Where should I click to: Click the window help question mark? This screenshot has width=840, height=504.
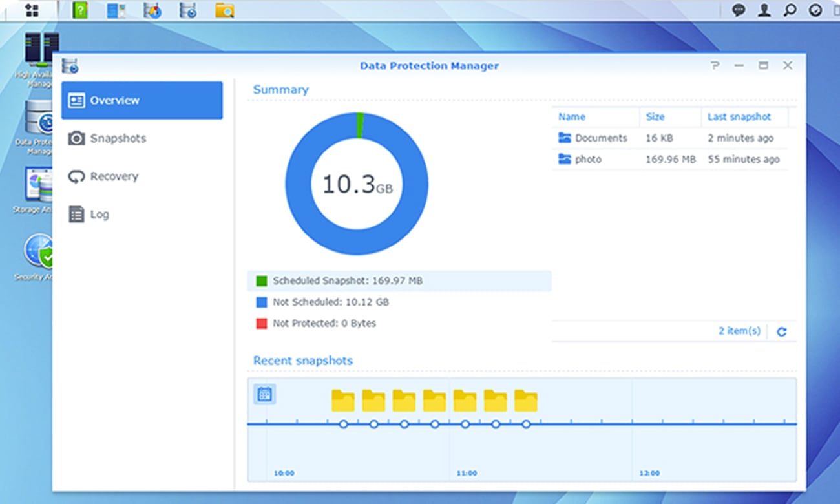coord(715,65)
